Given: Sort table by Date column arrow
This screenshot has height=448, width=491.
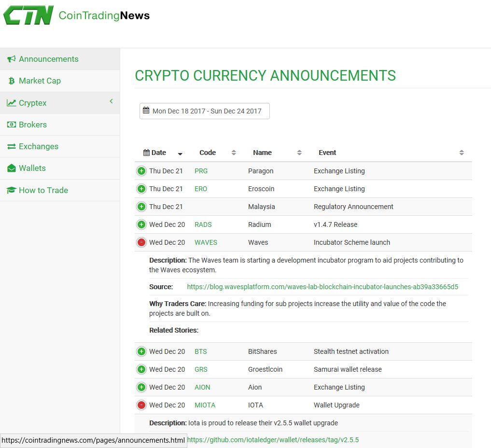Looking at the screenshot, I should (180, 154).
